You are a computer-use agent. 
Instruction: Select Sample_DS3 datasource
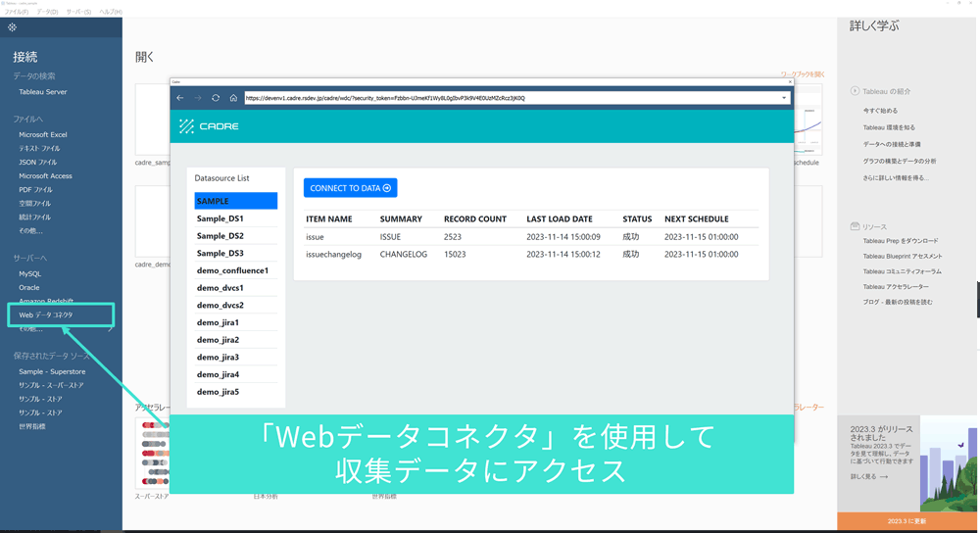235,253
